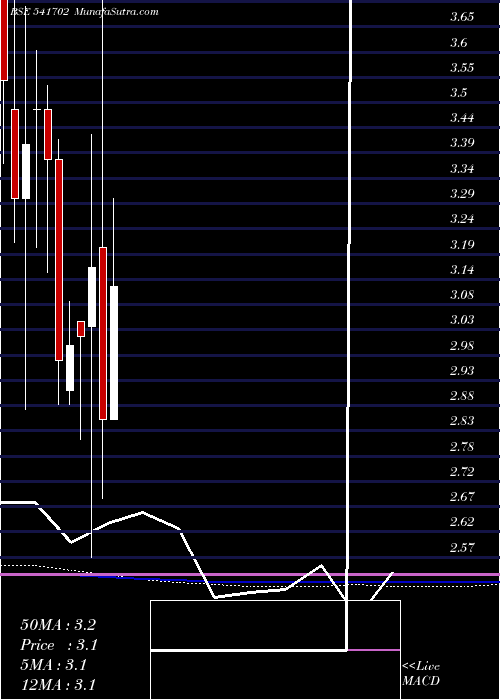Click the 50MA : 3.2 readout
Screen dimensions: 500x700
[58, 625]
